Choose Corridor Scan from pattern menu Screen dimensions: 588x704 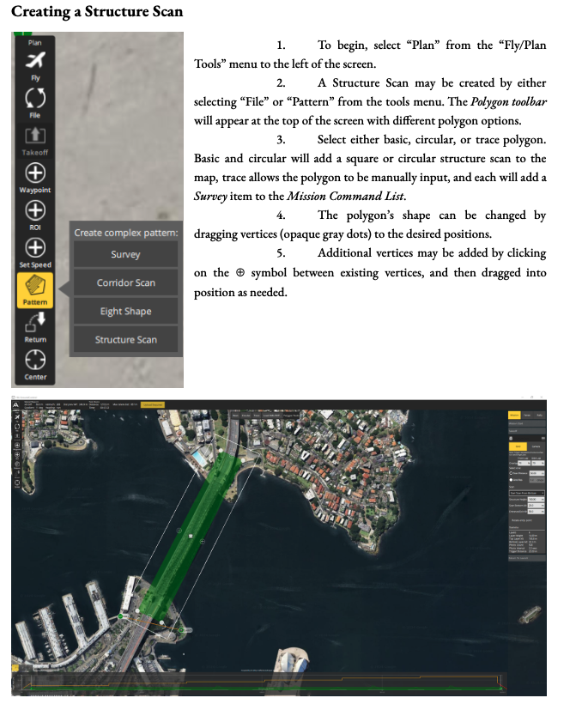125,282
